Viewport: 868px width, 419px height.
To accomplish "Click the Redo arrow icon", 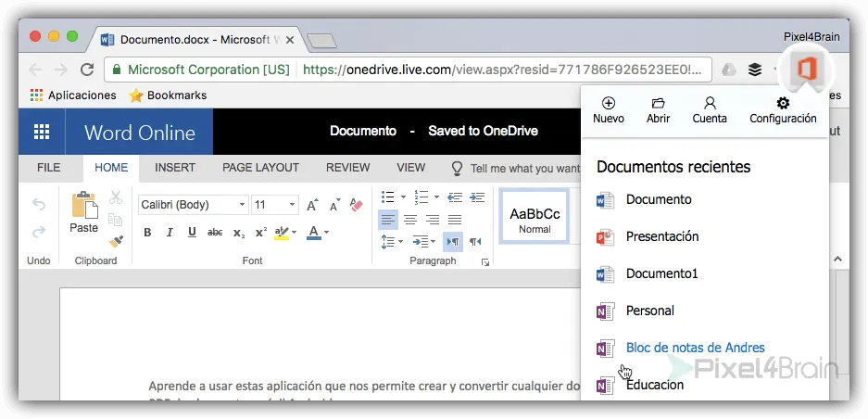I will (39, 232).
